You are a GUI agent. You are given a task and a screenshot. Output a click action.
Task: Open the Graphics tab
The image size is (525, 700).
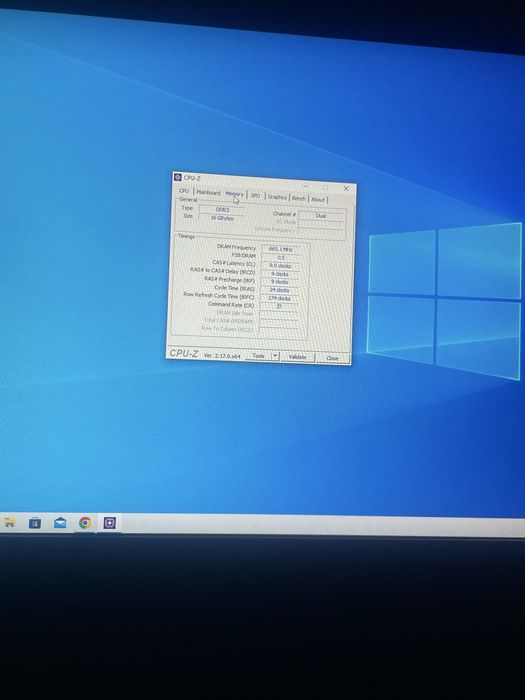tap(277, 197)
